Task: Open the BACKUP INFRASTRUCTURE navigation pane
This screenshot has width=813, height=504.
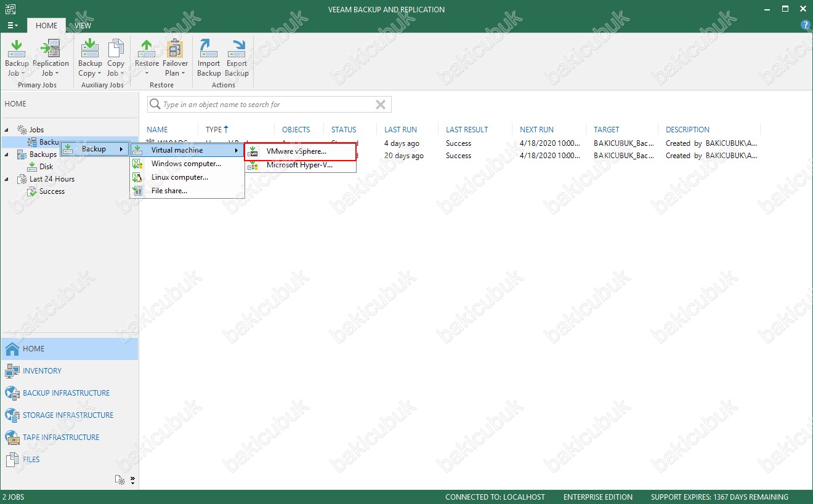Action: (69, 393)
